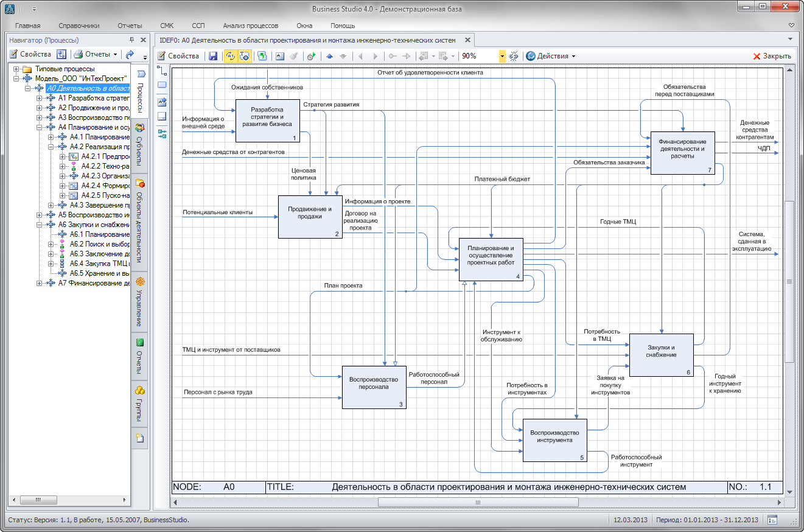This screenshot has width=804, height=532.
Task: Pin the Navigator panel with pushpin
Action: coord(131,40)
